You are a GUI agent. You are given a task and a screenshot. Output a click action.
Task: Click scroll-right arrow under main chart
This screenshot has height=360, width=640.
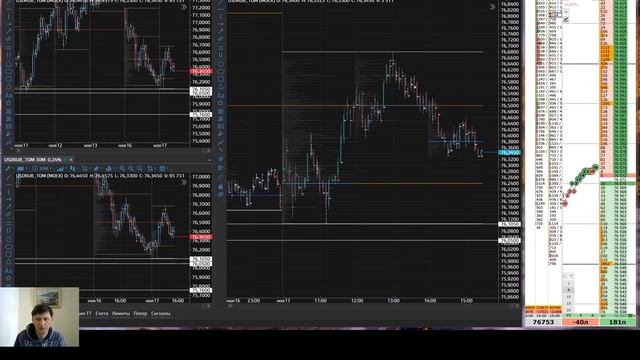[518, 306]
